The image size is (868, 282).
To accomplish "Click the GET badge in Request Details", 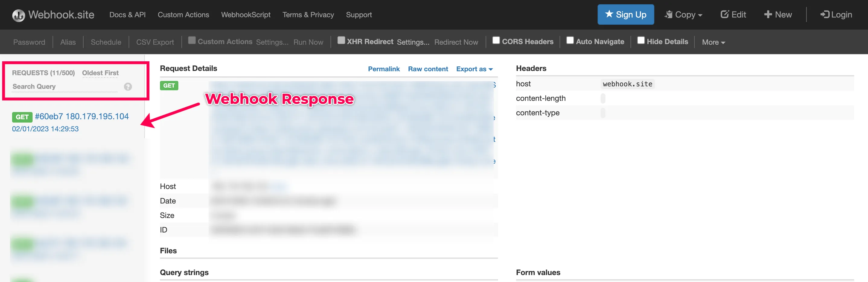I will [x=169, y=85].
